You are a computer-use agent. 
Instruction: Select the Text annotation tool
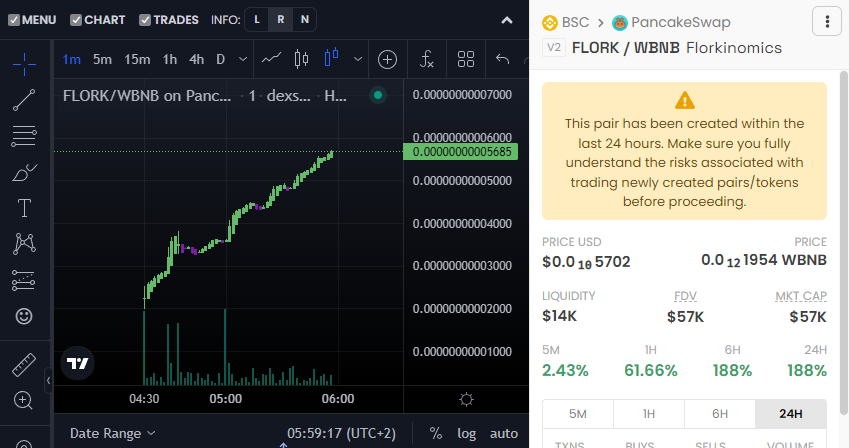[x=24, y=208]
